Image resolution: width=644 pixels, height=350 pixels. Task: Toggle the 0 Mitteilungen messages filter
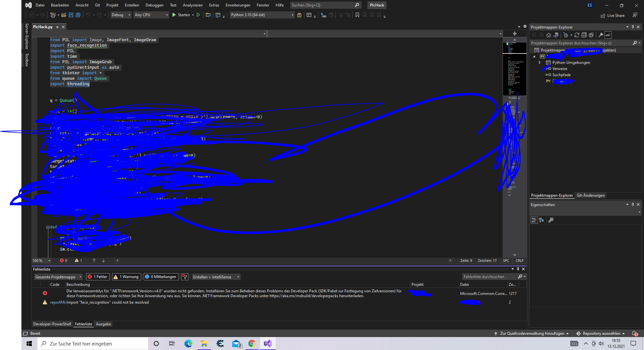point(161,277)
